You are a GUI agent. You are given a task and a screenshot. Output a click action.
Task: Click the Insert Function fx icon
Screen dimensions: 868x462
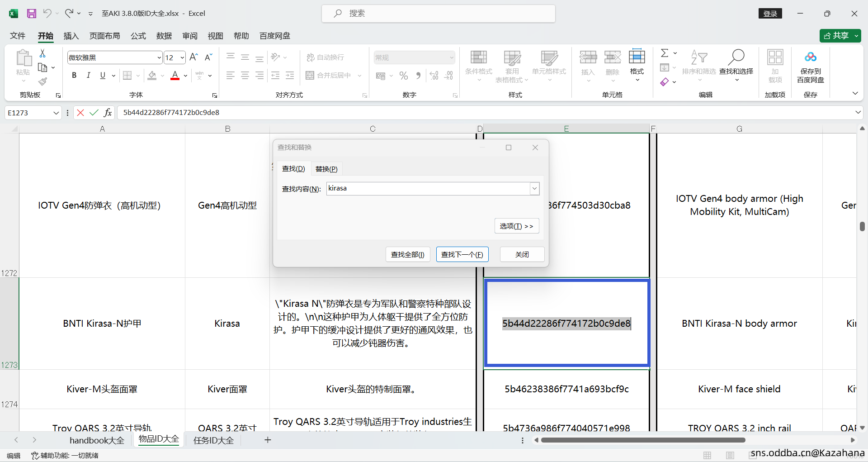(x=108, y=113)
